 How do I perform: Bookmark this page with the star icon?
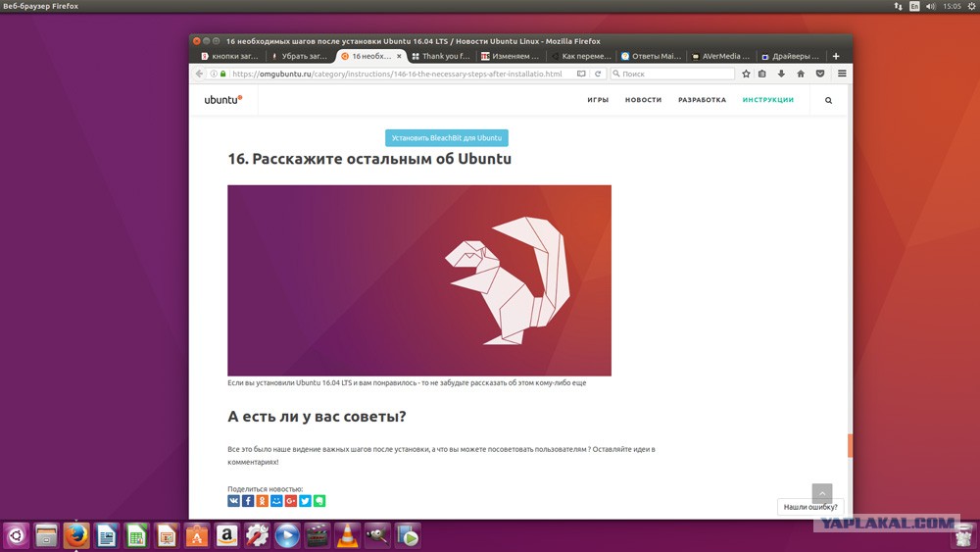[x=746, y=74]
